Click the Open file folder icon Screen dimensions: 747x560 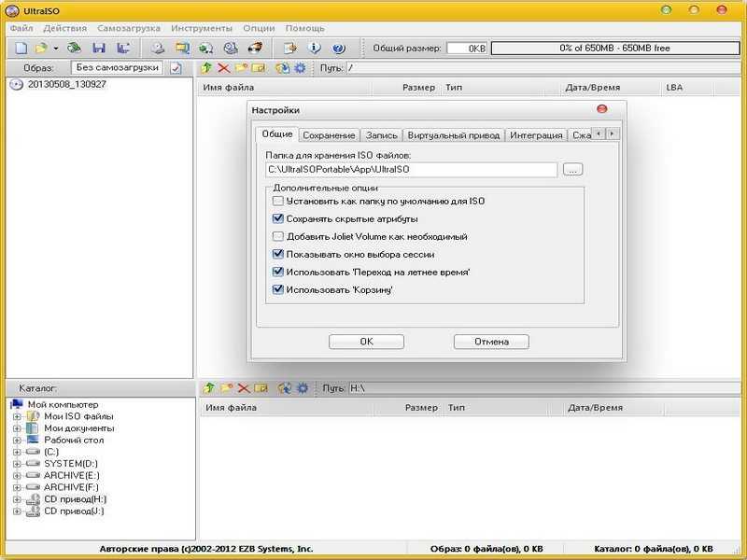pos(41,49)
